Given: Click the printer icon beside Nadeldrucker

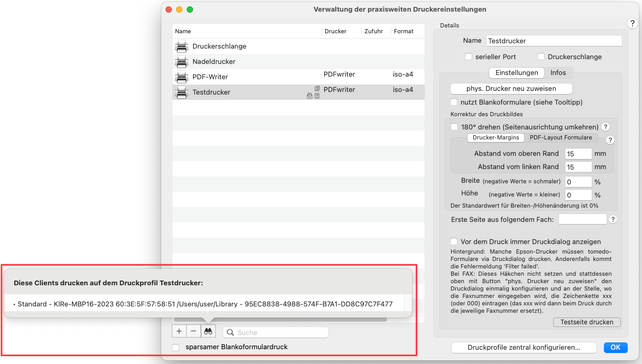Looking at the screenshot, I should click(181, 62).
